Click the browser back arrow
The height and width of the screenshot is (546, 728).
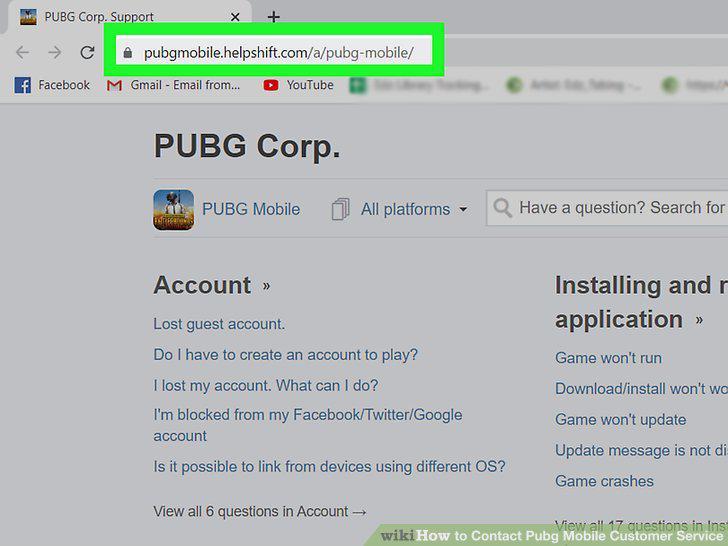tap(22, 52)
